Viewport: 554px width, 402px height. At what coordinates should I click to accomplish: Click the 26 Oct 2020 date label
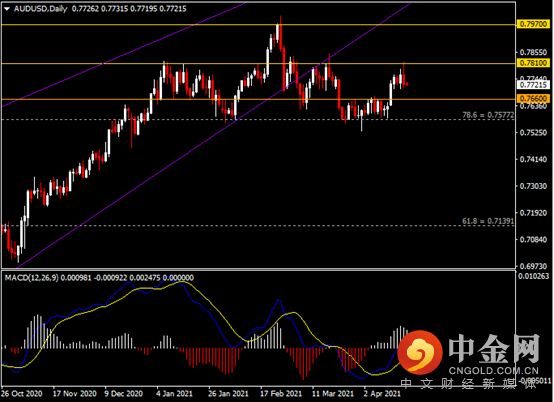pos(22,394)
